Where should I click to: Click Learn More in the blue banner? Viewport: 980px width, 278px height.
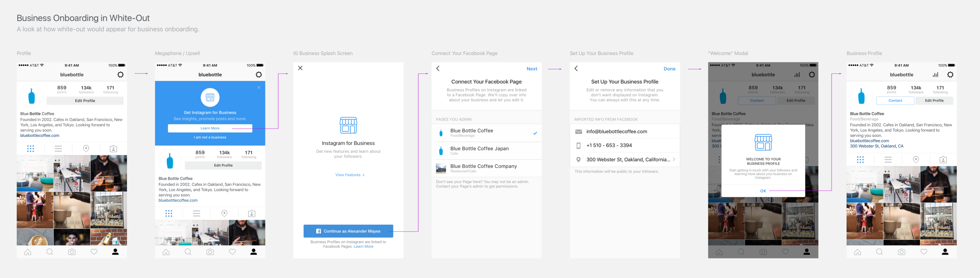point(210,128)
